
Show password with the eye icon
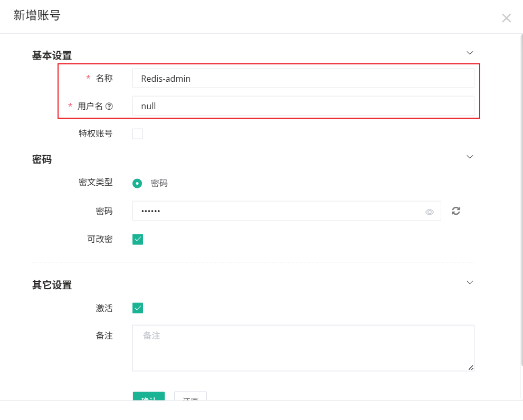(430, 212)
